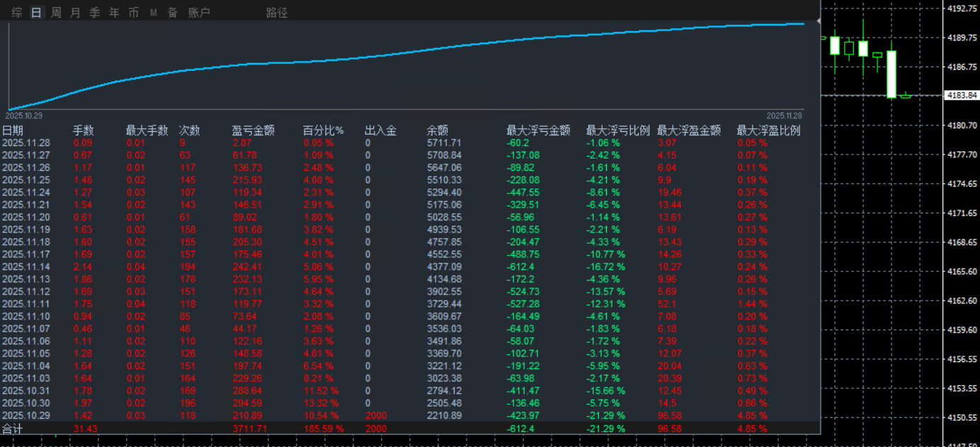The width and height of the screenshot is (980, 447).
Task: Click the balance value 2210.89
Action: pos(444,415)
